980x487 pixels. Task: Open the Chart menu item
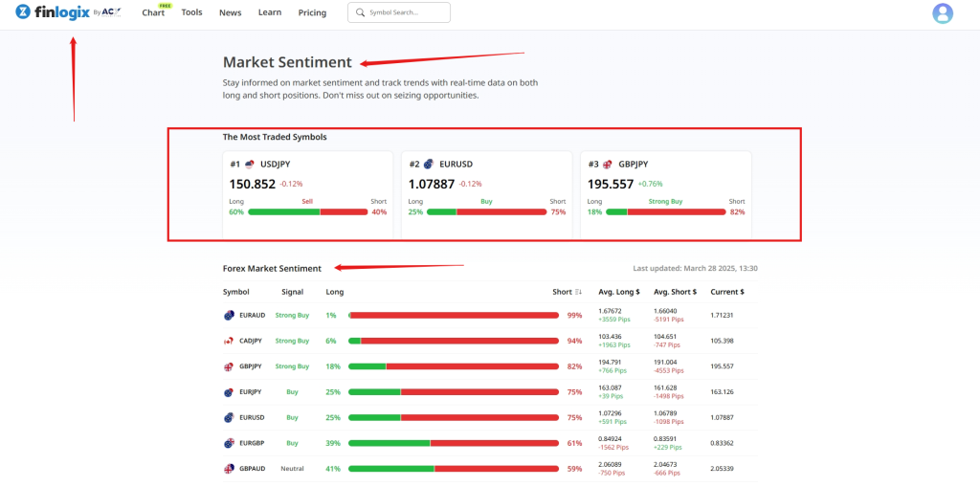153,13
